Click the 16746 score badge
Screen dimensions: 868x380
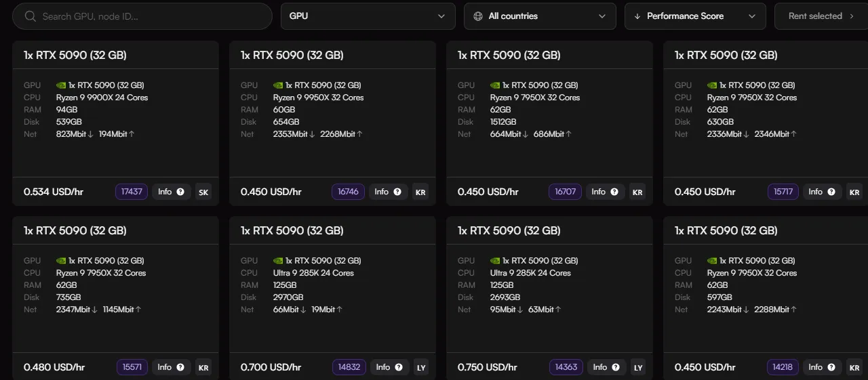click(348, 192)
